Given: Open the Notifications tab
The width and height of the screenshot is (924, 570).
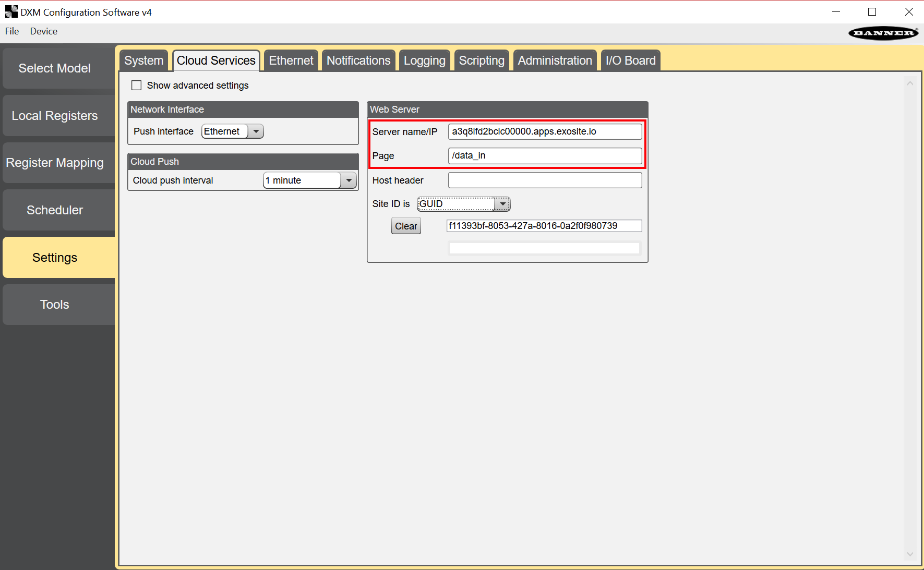Looking at the screenshot, I should pos(358,60).
